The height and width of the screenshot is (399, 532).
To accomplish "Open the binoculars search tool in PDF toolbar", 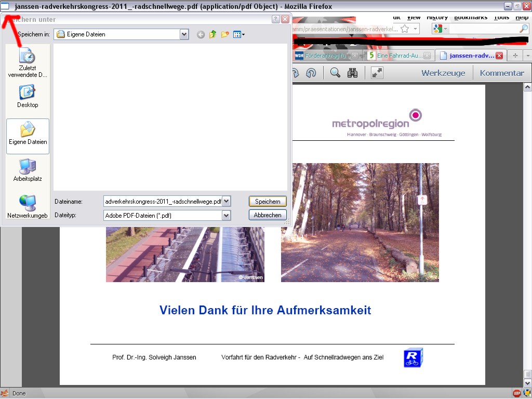I will (352, 73).
